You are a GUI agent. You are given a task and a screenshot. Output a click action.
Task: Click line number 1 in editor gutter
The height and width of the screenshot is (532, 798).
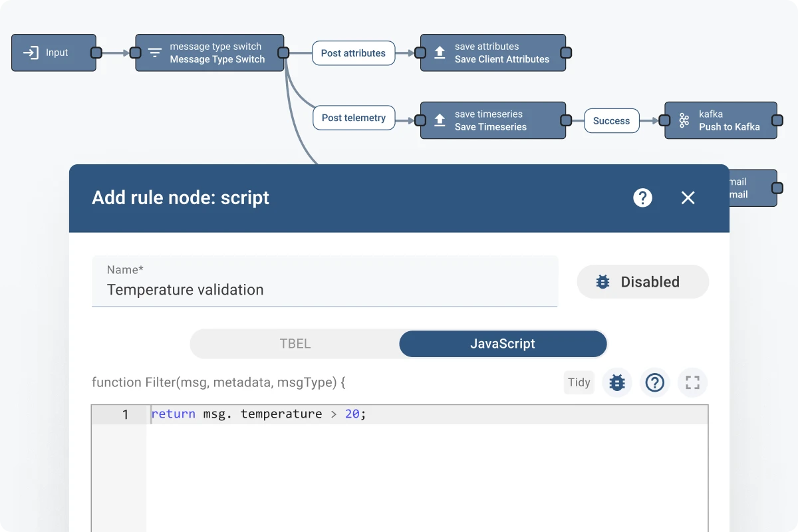tap(125, 414)
